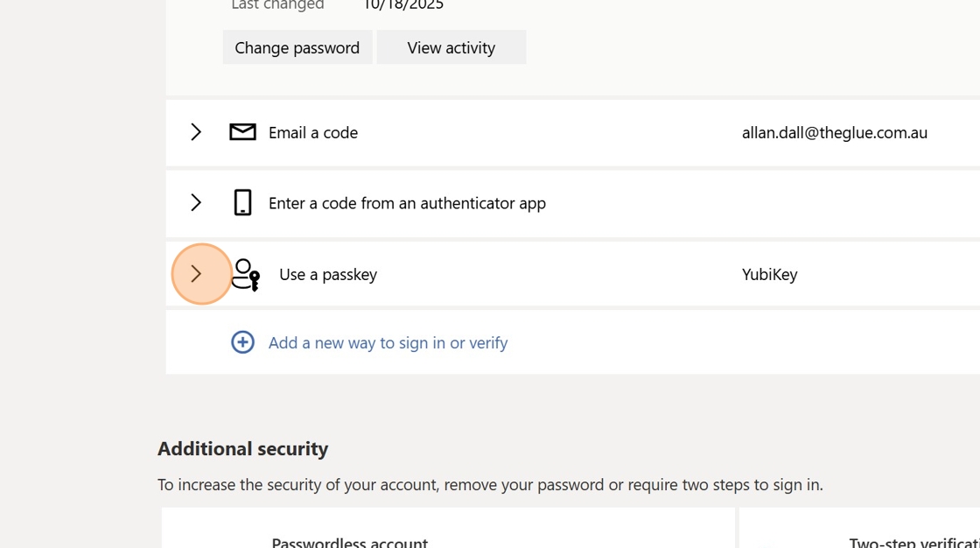Click the passkey person-and-key icon
The width and height of the screenshot is (980, 548).
tap(246, 274)
